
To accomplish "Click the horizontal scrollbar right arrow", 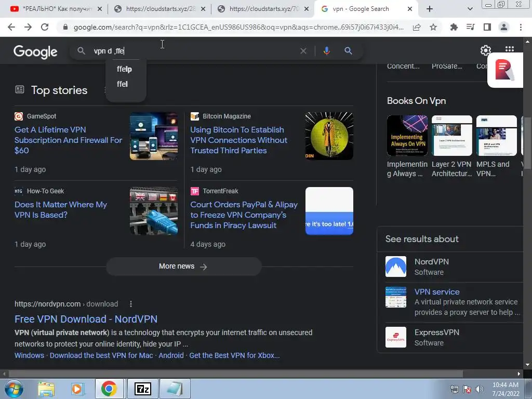I will pyautogui.click(x=519, y=374).
